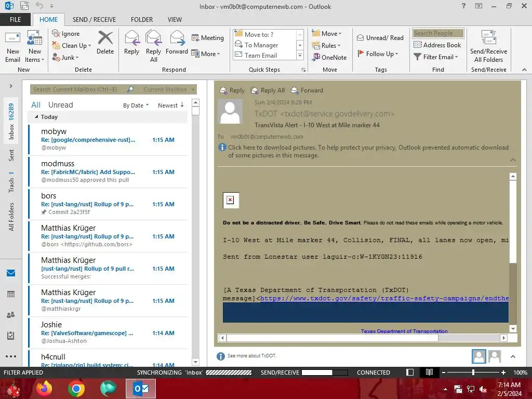Open the txdot.gov safety campaign link
Image resolution: width=532 pixels, height=399 pixels.
384,298
